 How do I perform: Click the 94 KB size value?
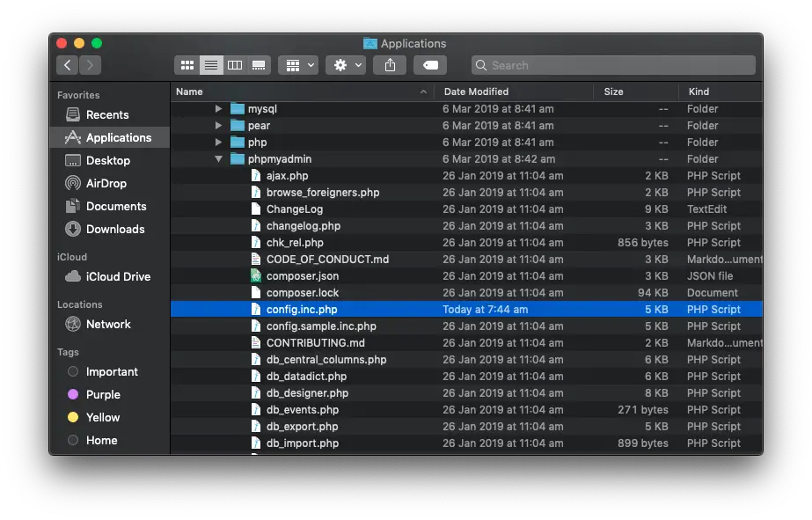(653, 293)
